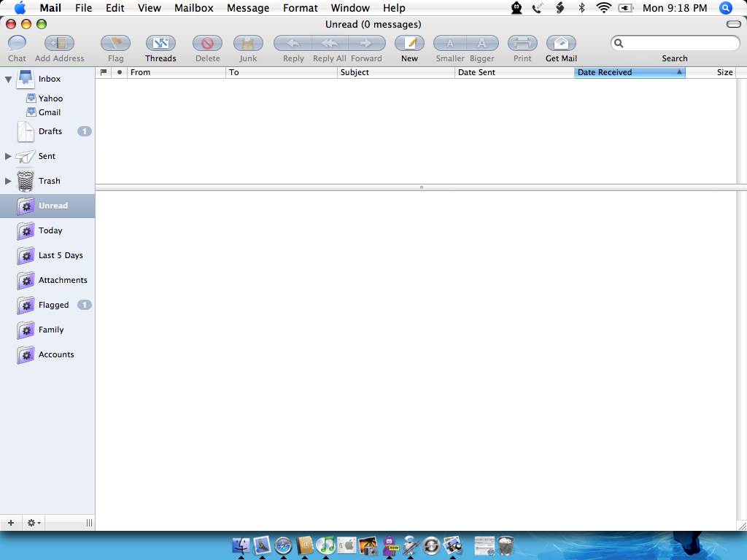Open the gear action dropdown in sidebar
Viewport: 747px width, 560px height.
coord(34,523)
